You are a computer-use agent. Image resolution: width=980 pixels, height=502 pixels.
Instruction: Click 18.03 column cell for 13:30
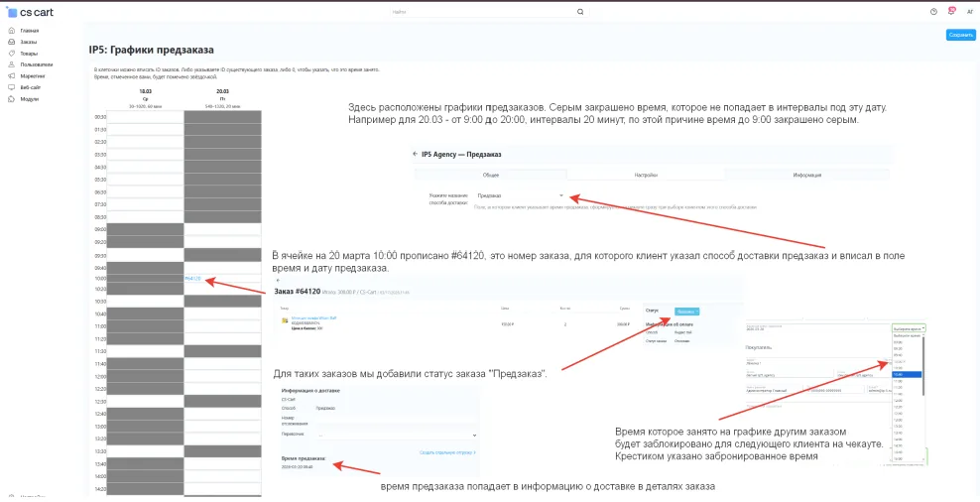[145, 451]
